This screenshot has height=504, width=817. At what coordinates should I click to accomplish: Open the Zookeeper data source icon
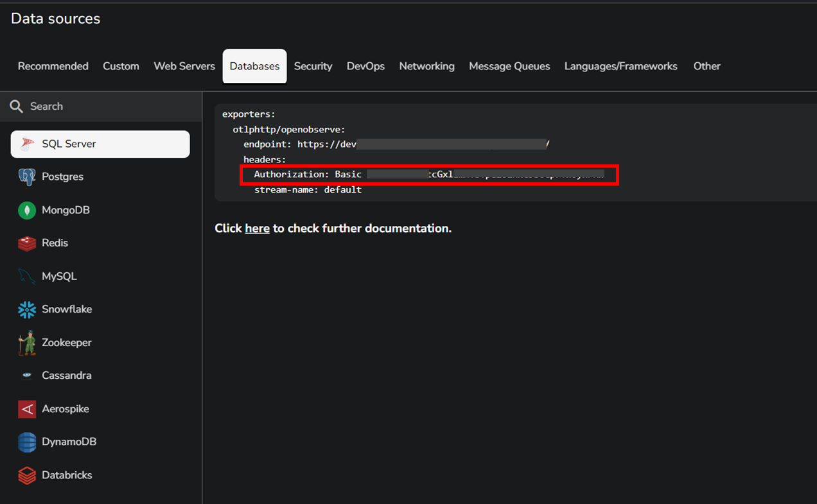26,342
